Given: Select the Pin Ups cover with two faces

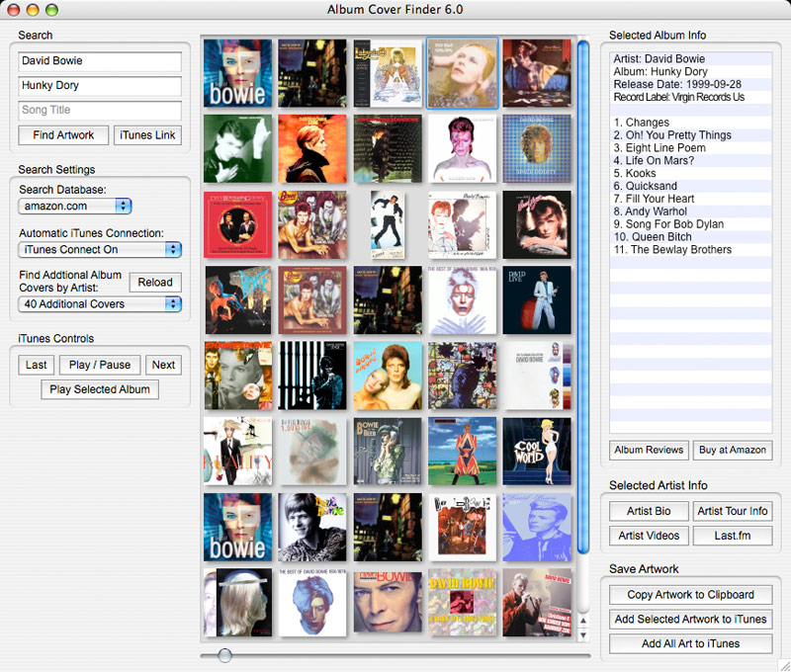Looking at the screenshot, I should [388, 376].
